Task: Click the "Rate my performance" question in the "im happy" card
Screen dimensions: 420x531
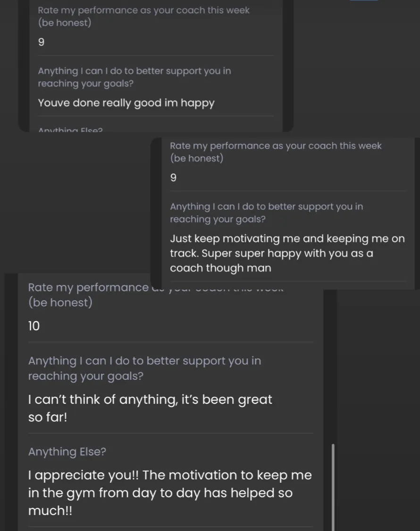Action: [x=143, y=16]
